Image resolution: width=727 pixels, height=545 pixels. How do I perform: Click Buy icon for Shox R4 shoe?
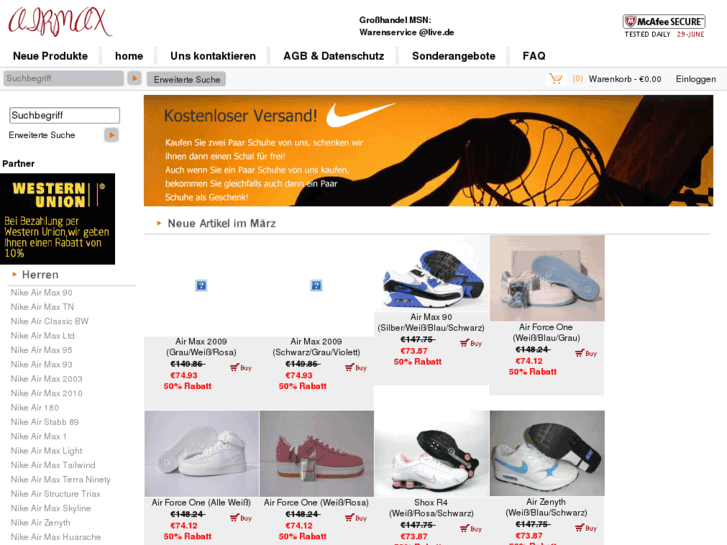471,528
